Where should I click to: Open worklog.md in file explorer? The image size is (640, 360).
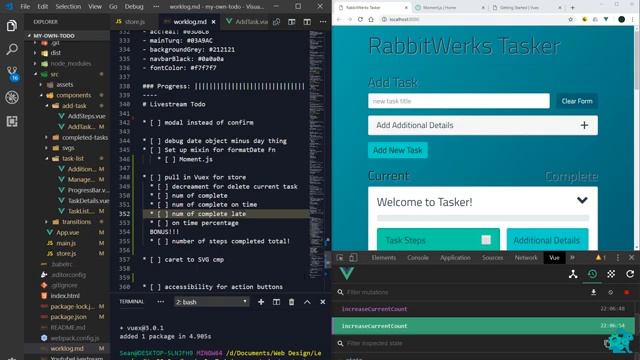click(67, 349)
